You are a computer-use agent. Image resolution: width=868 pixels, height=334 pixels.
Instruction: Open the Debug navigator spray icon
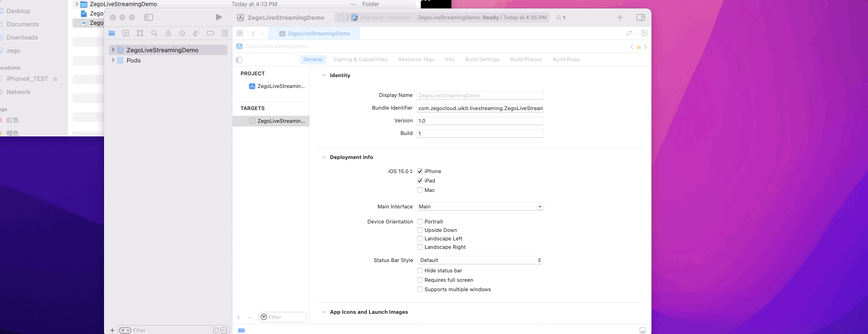tap(196, 33)
